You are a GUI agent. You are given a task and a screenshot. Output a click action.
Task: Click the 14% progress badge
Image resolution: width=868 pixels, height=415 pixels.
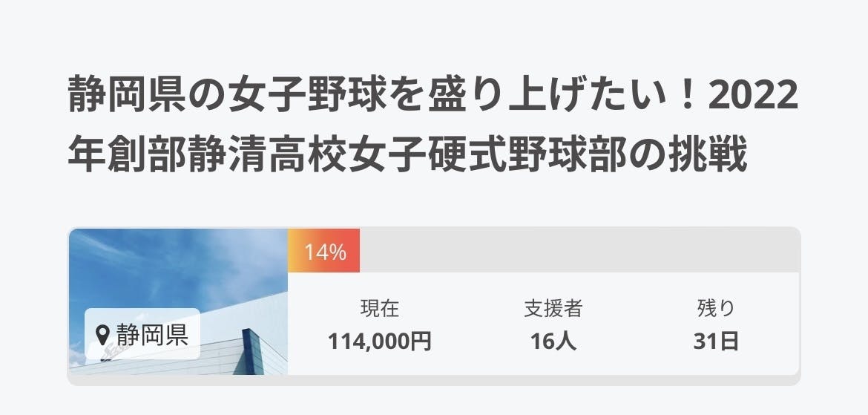pos(324,252)
